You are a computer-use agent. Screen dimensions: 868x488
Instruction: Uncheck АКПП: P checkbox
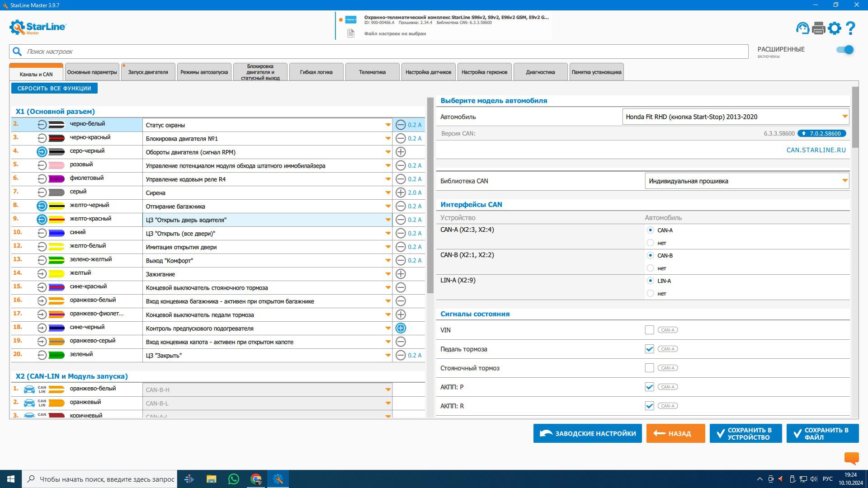click(649, 387)
